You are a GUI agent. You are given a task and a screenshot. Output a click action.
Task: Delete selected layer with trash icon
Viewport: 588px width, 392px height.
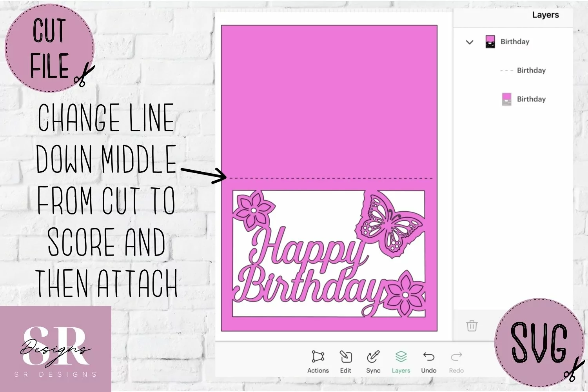click(x=472, y=325)
